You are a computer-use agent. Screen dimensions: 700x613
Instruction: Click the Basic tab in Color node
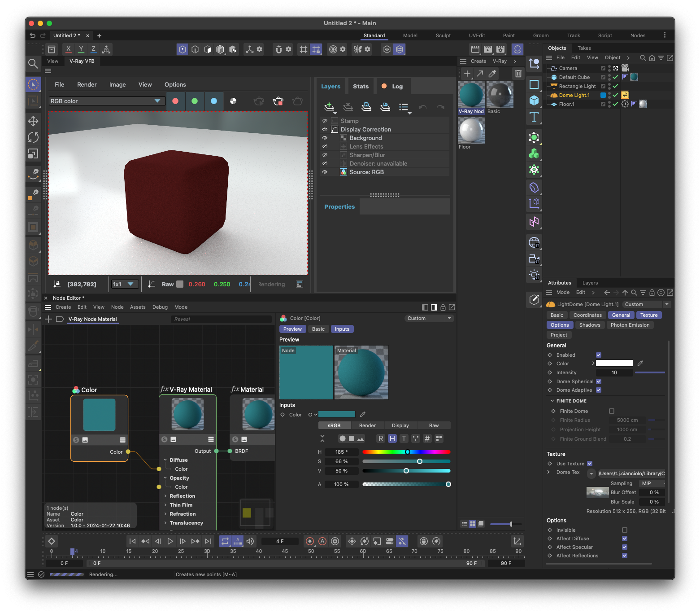(318, 329)
